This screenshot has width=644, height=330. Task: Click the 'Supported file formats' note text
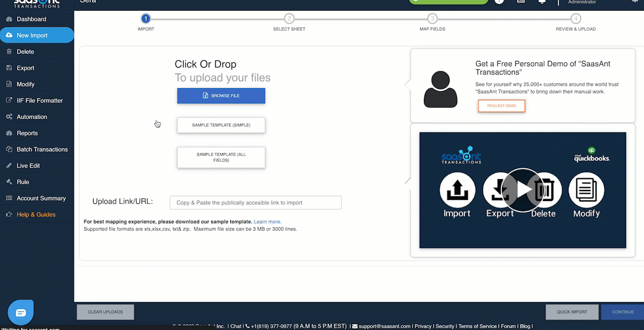coord(190,229)
